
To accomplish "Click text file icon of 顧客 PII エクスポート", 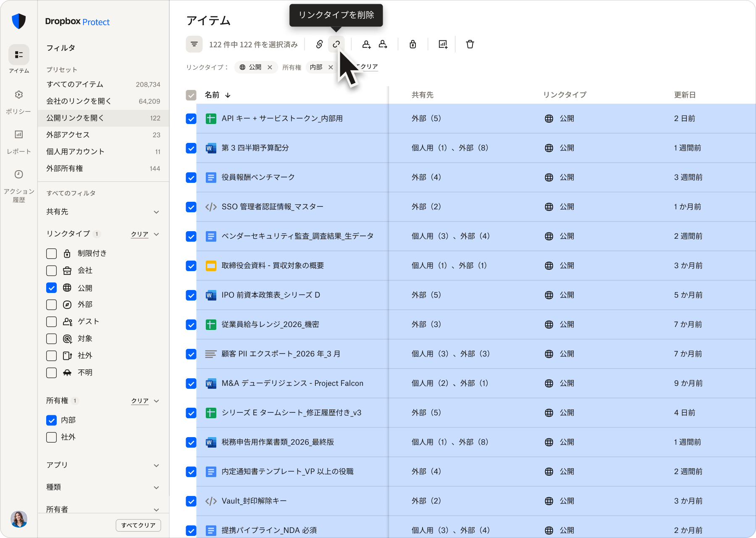I will [x=211, y=354].
